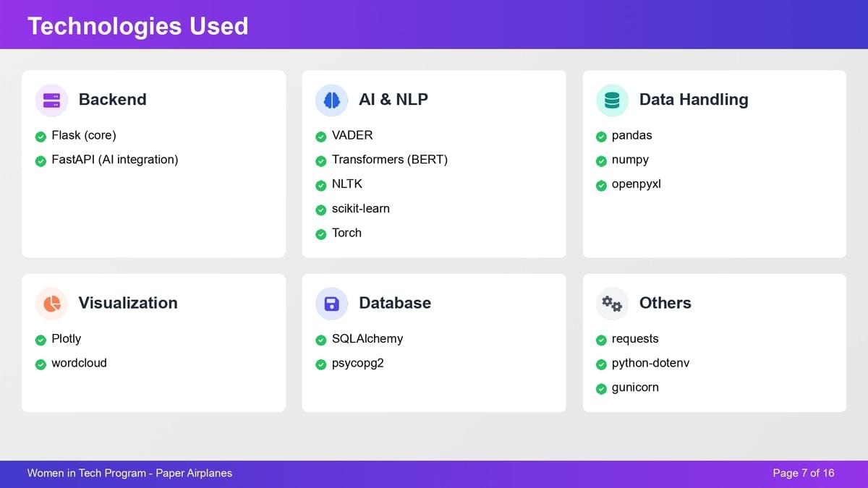Select the Visualization card heading
Image resolution: width=868 pixels, height=488 pixels.
(x=128, y=303)
